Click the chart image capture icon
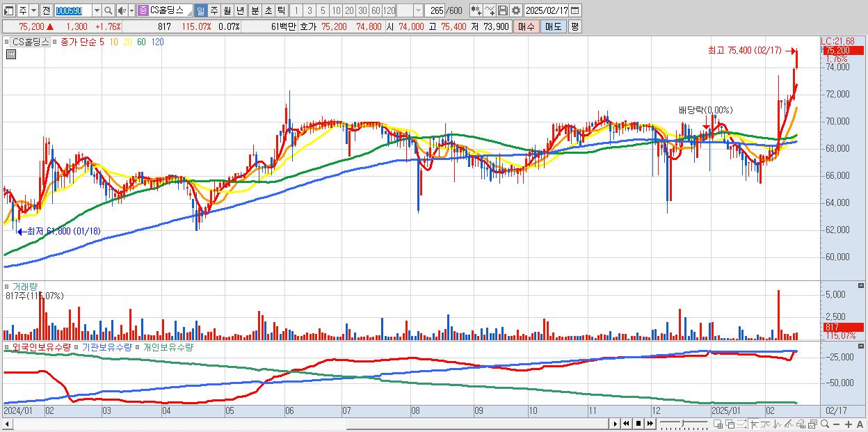Image resolution: width=868 pixels, height=432 pixels. [x=812, y=424]
